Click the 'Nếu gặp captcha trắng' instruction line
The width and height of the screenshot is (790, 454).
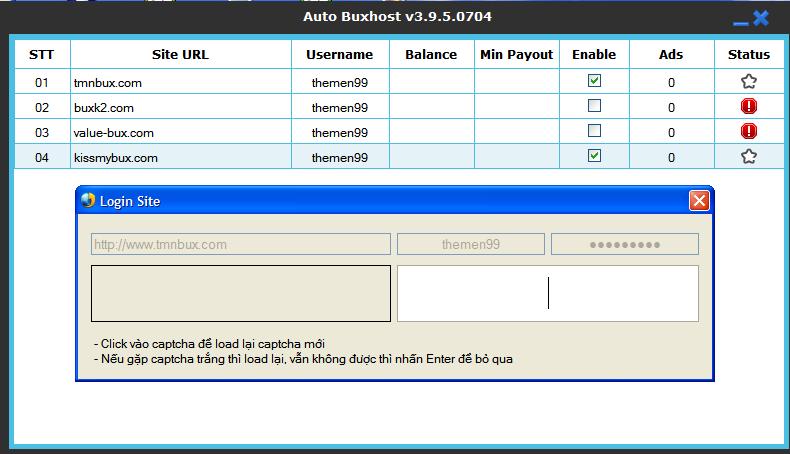pyautogui.click(x=303, y=359)
